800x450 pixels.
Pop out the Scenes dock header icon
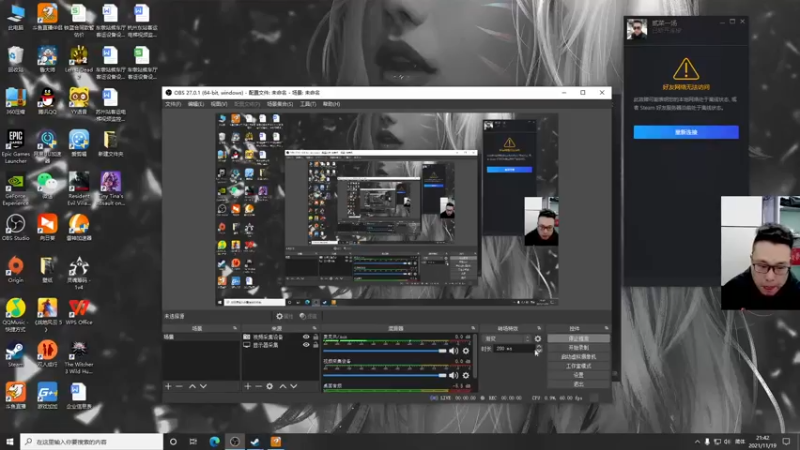235,328
